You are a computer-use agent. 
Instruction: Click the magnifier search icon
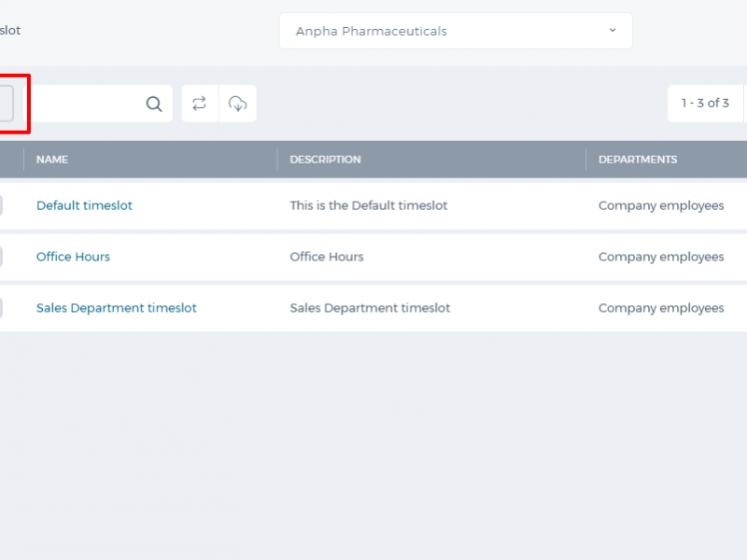tap(154, 104)
